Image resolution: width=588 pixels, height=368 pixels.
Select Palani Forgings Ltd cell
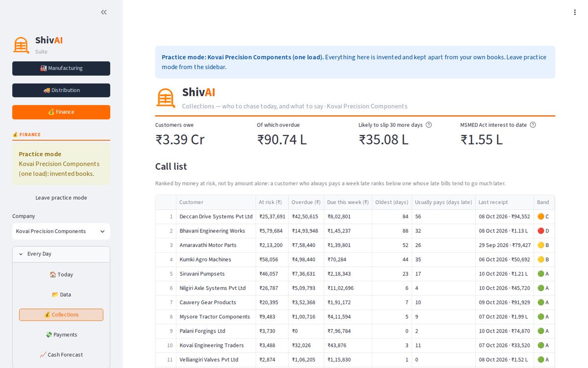coord(216,331)
